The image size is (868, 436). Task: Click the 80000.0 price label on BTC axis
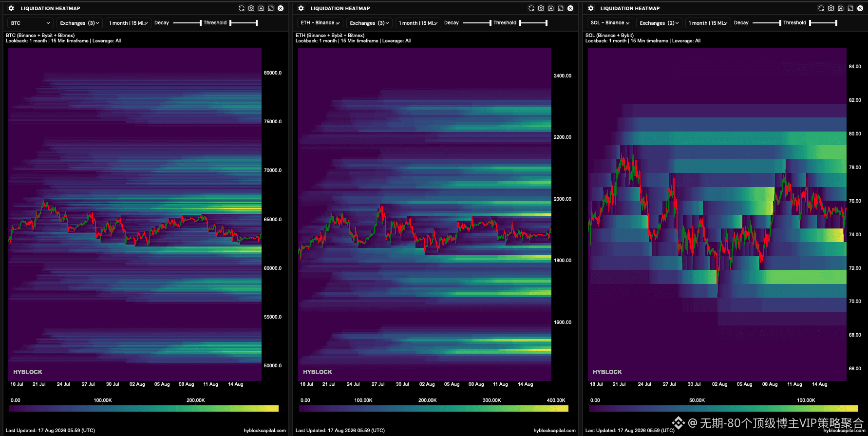[273, 73]
